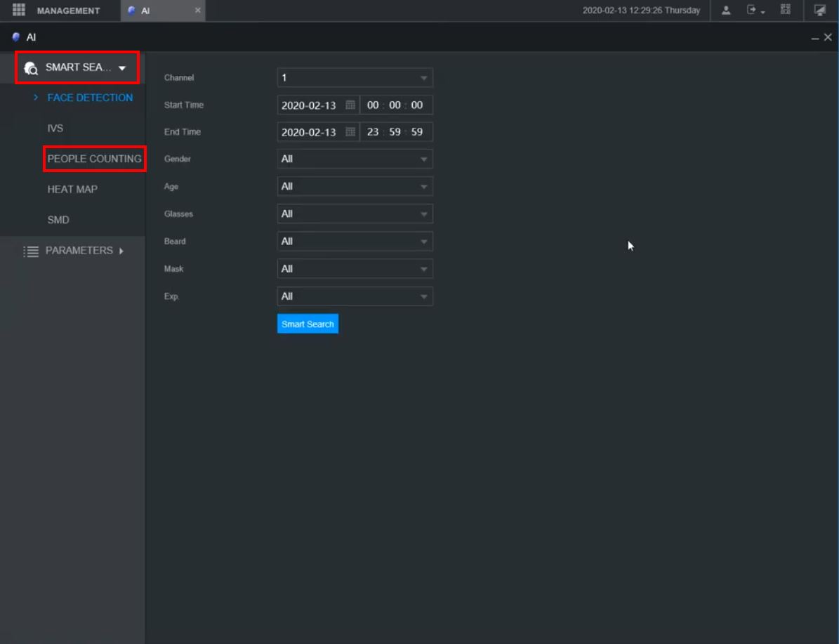Click the Start Time hour field
The width and height of the screenshot is (839, 644).
point(372,105)
